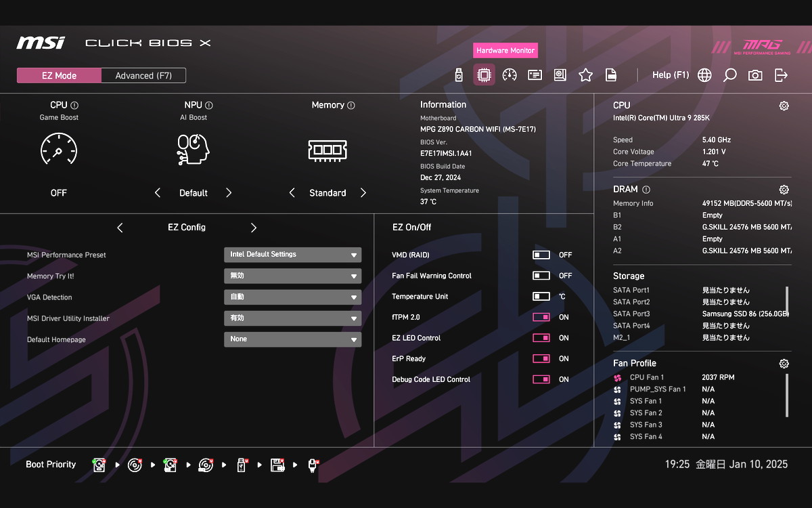The height and width of the screenshot is (508, 812).
Task: Disable Debug Code LED Control switch
Action: [541, 379]
